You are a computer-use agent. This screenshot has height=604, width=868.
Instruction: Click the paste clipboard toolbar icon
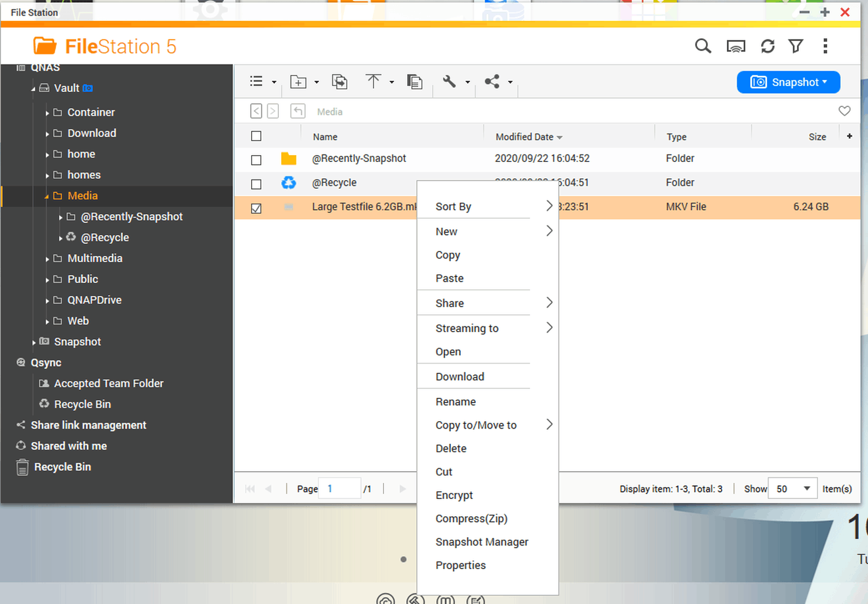point(414,82)
